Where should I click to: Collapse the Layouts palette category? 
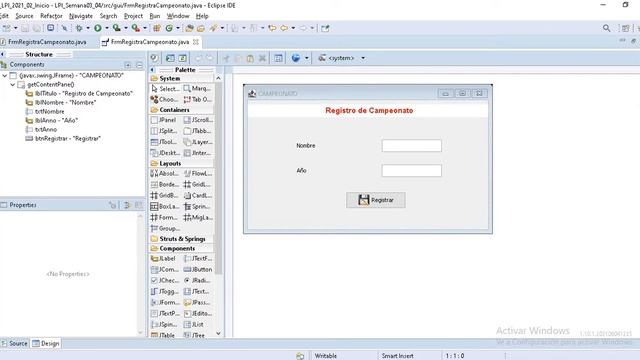click(x=181, y=163)
